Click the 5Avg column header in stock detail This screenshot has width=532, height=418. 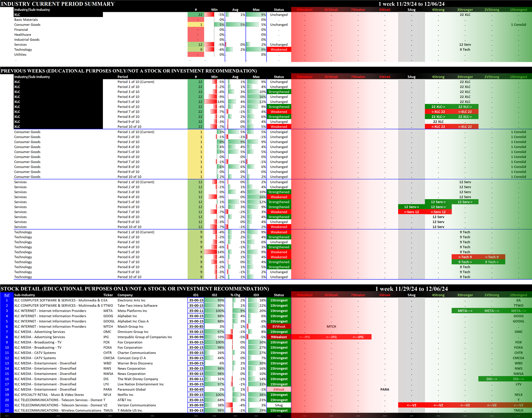point(411,295)
